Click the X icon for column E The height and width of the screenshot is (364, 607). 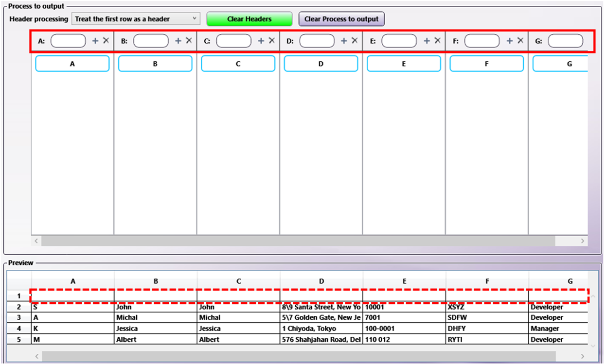pos(437,41)
